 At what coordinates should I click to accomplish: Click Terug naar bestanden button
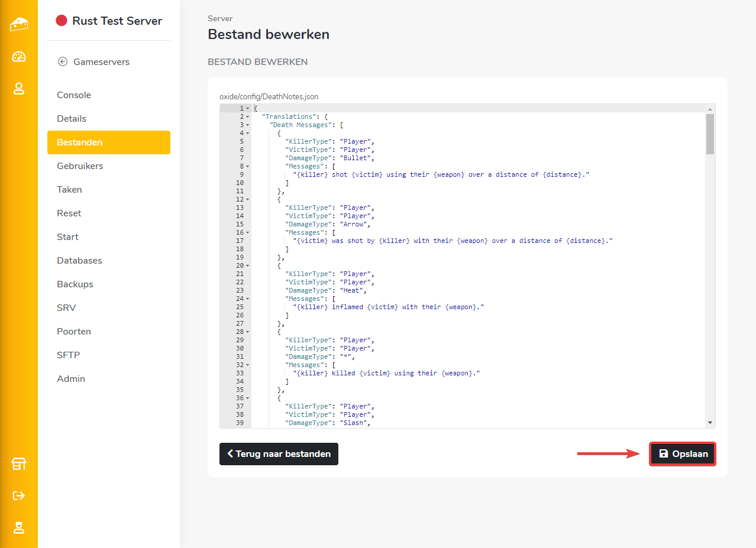[x=279, y=454]
